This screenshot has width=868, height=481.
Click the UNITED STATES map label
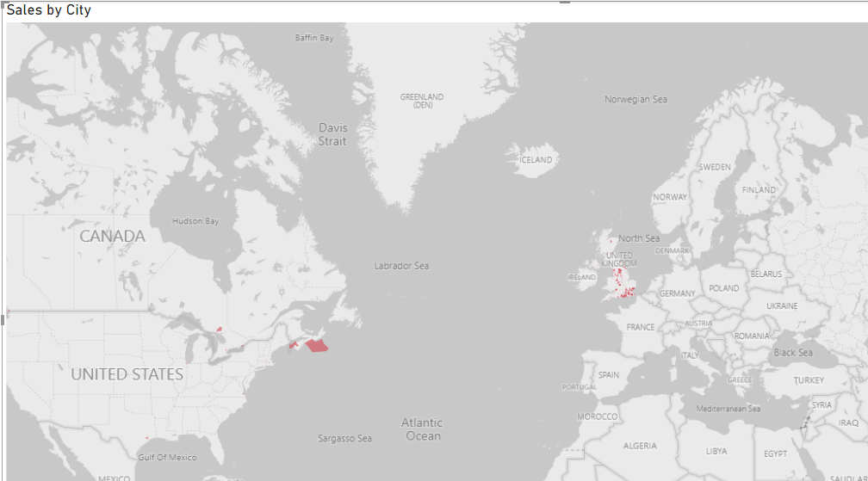[x=127, y=374]
